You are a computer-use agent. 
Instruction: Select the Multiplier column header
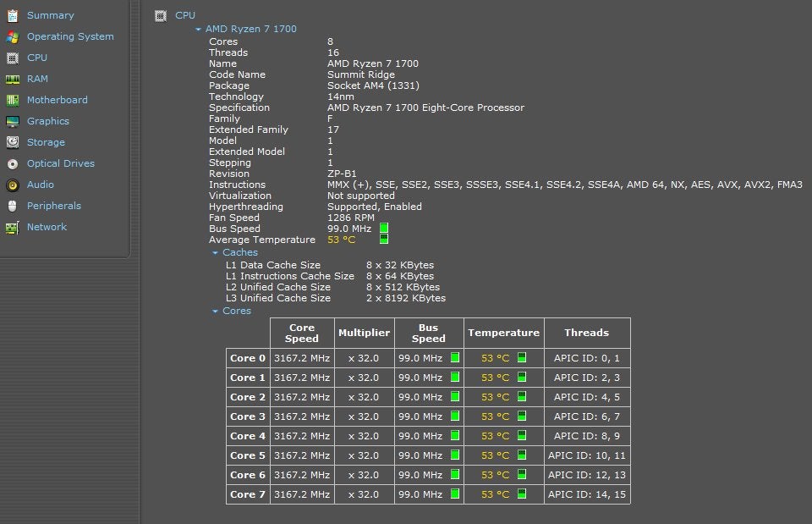tap(364, 333)
